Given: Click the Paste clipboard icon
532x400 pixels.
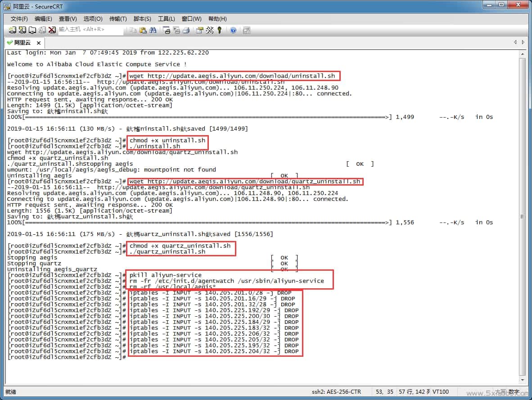Looking at the screenshot, I should [x=143, y=30].
